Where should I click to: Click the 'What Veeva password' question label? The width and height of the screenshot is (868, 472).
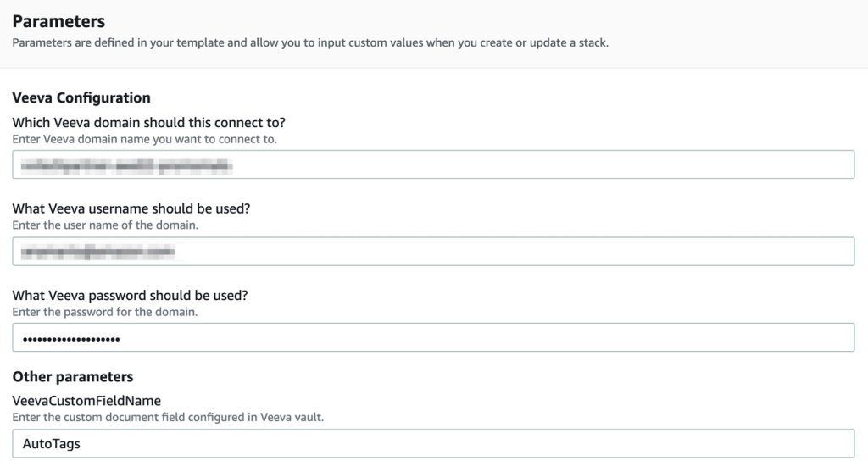pyautogui.click(x=130, y=296)
